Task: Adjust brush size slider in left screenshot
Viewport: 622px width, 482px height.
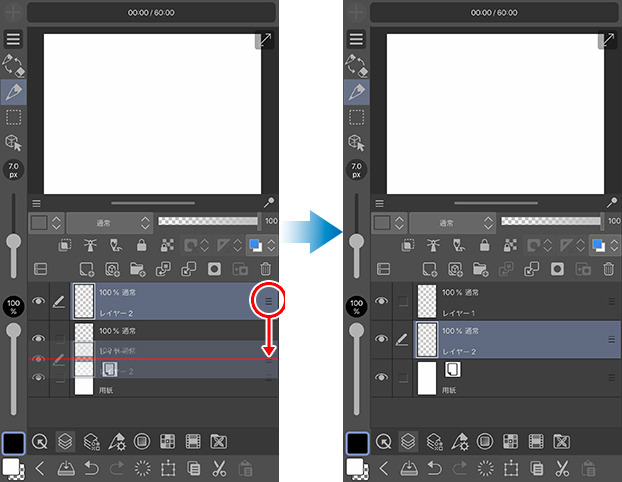Action: click(x=13, y=241)
